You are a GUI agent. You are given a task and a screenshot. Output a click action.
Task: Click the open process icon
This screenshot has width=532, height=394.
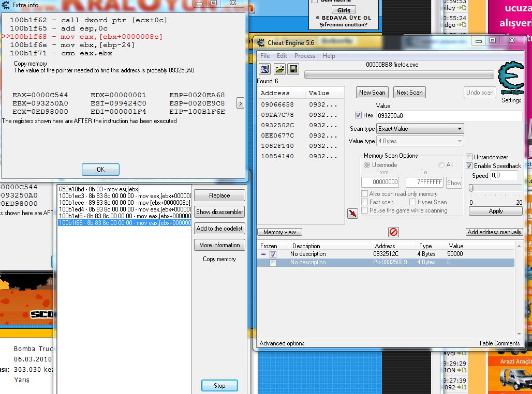pyautogui.click(x=265, y=69)
